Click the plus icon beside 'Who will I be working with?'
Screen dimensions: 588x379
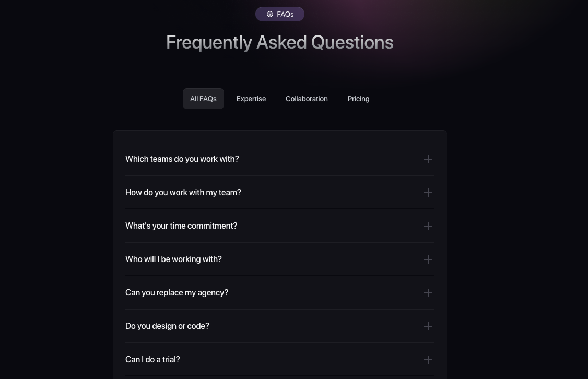click(x=428, y=259)
